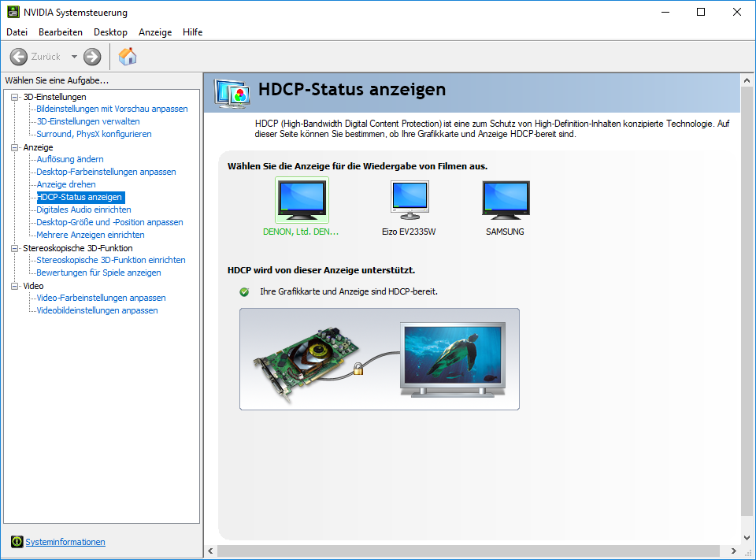Click the green HDCP-ready checkmark icon
This screenshot has width=756, height=560.
pyautogui.click(x=244, y=292)
